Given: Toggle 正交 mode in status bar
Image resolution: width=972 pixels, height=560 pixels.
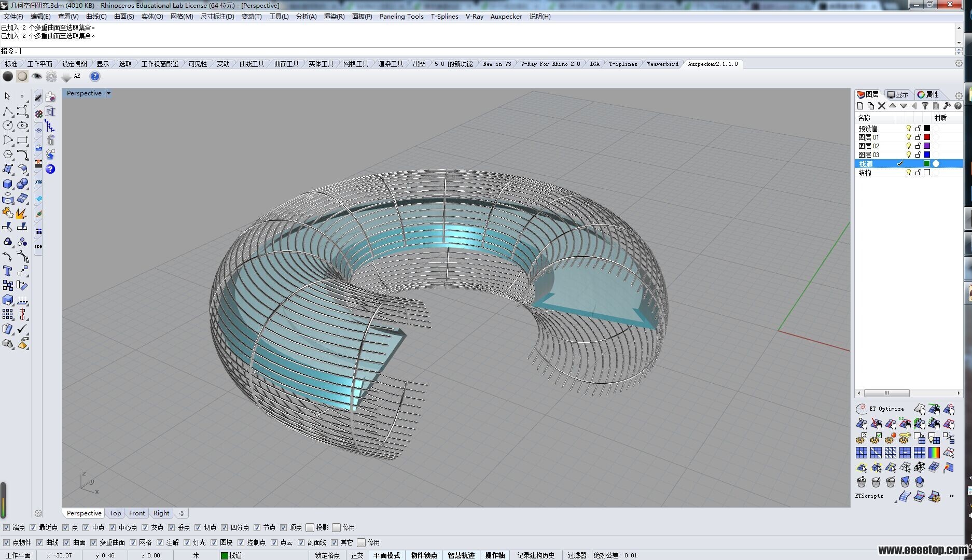Looking at the screenshot, I should pyautogui.click(x=357, y=555).
